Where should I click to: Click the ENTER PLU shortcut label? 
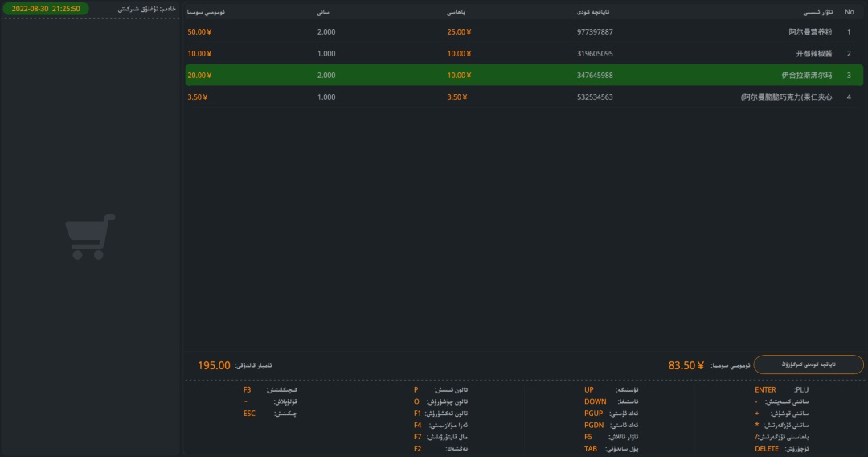[x=781, y=390]
